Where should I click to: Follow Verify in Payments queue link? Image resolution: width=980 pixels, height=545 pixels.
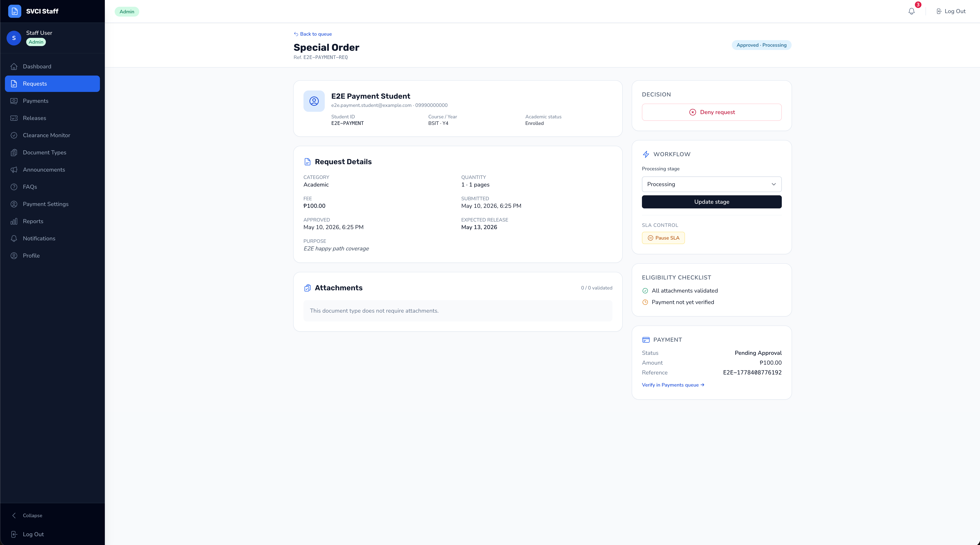[673, 385]
